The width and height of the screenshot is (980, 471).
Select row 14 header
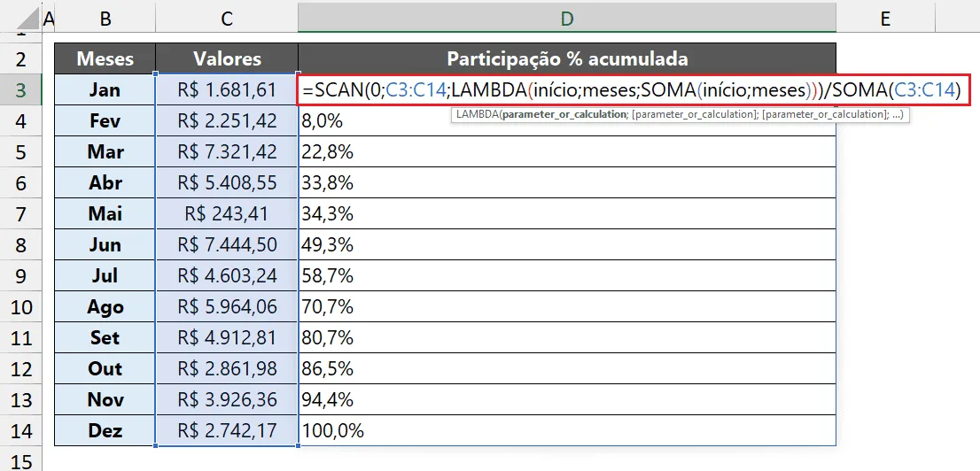click(x=20, y=431)
